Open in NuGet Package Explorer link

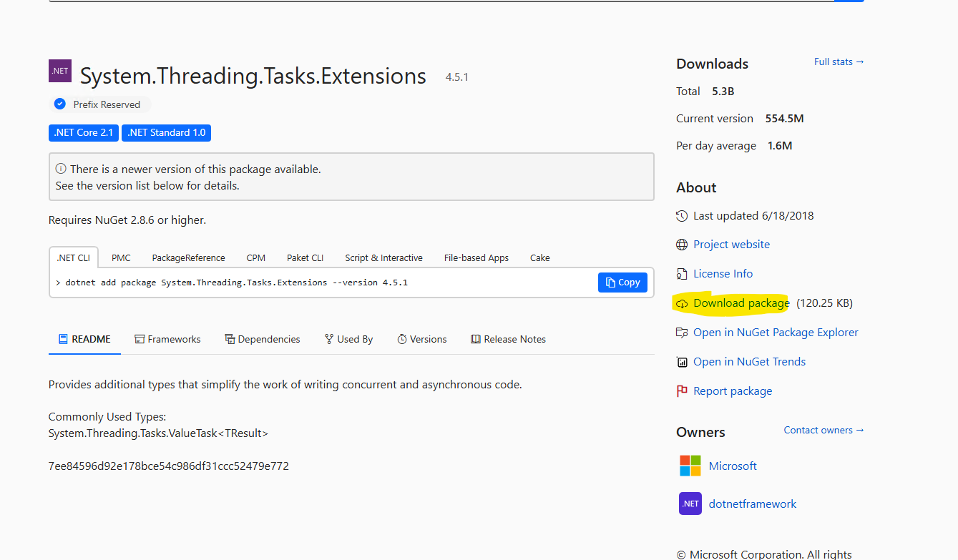point(775,333)
